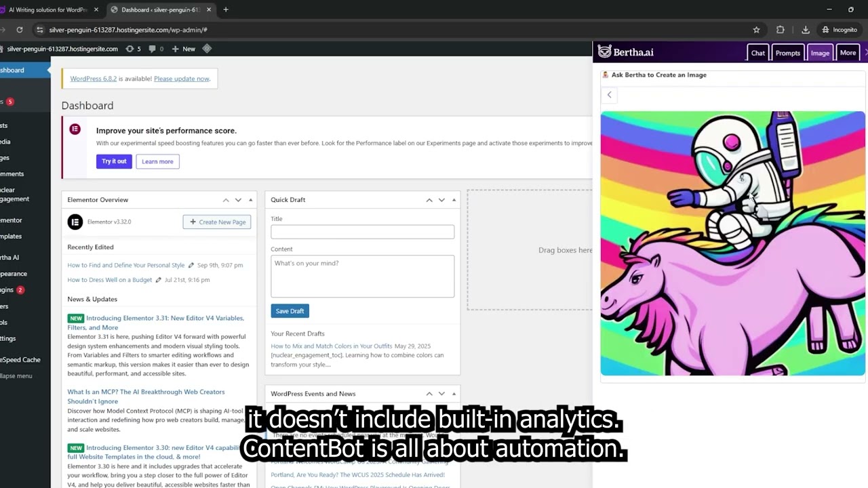Click the Save Draft button

pyautogui.click(x=290, y=311)
